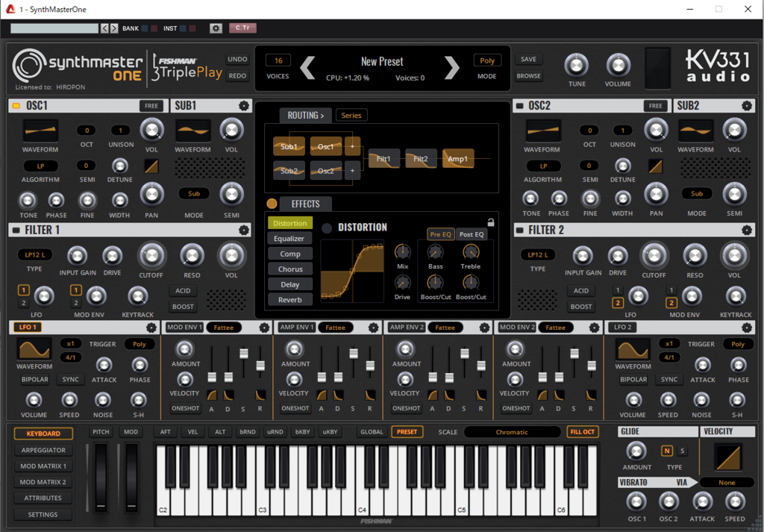764x532 pixels.
Task: Go to the next preset arrow
Action: click(451, 68)
